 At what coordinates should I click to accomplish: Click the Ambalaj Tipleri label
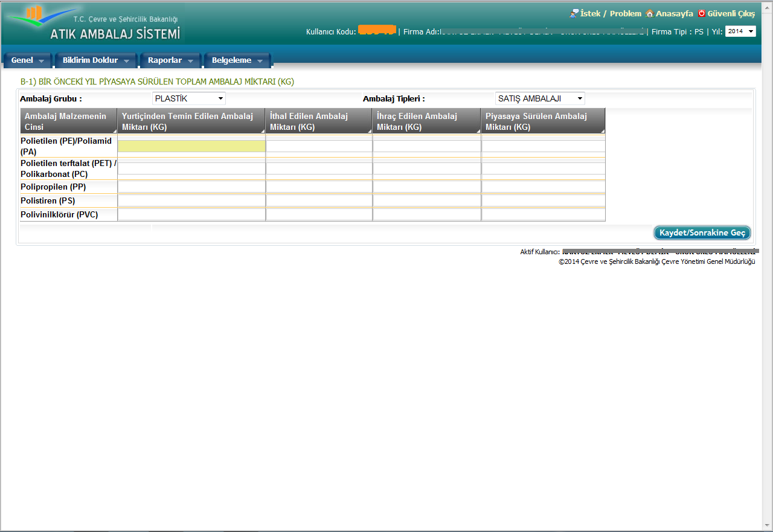coord(394,98)
